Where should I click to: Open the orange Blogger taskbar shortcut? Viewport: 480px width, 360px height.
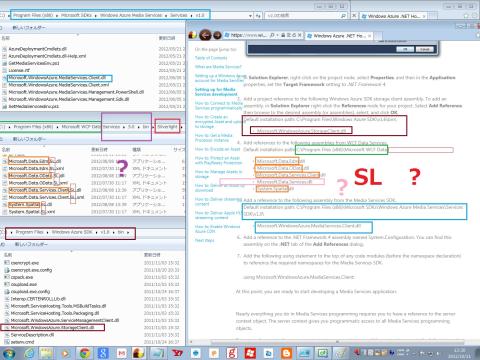click(x=286, y=353)
